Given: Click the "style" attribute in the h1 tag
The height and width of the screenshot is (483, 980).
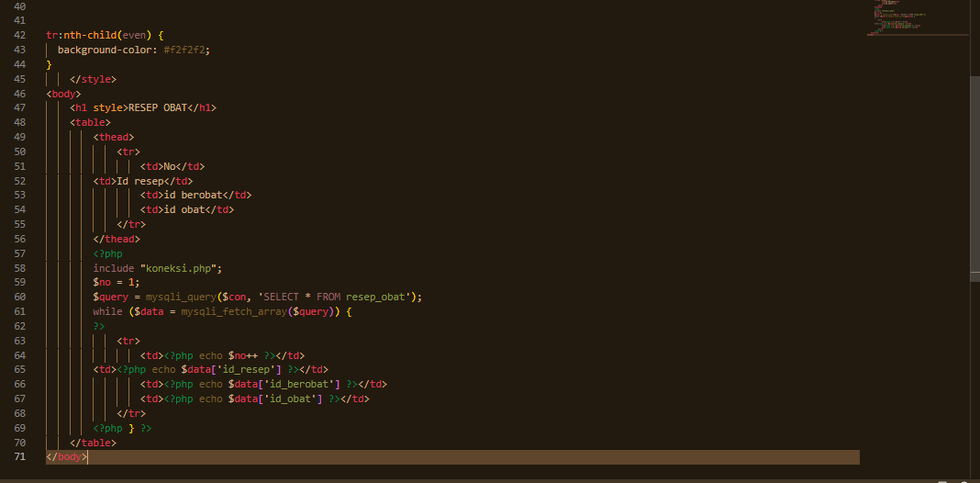Looking at the screenshot, I should 107,108.
